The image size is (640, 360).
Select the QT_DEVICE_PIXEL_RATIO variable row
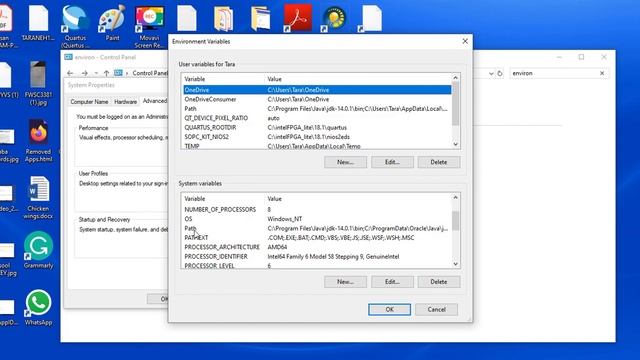(317, 118)
